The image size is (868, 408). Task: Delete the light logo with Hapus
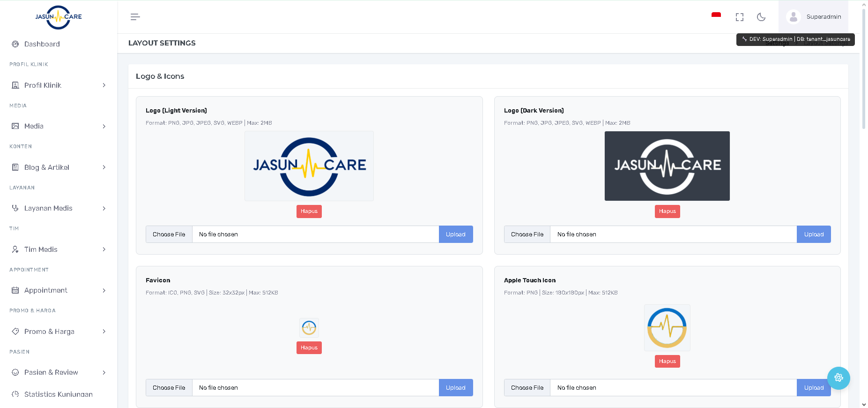pos(309,212)
